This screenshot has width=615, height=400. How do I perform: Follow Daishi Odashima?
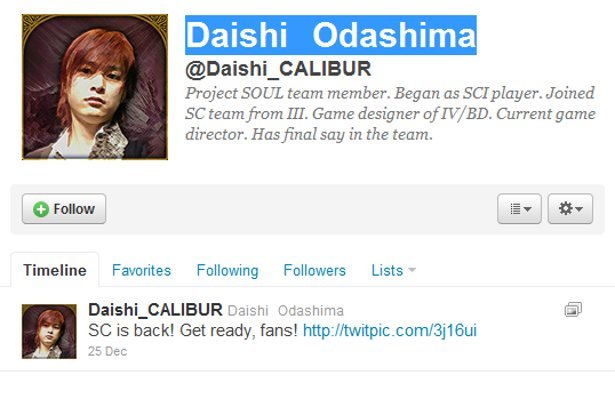(64, 209)
